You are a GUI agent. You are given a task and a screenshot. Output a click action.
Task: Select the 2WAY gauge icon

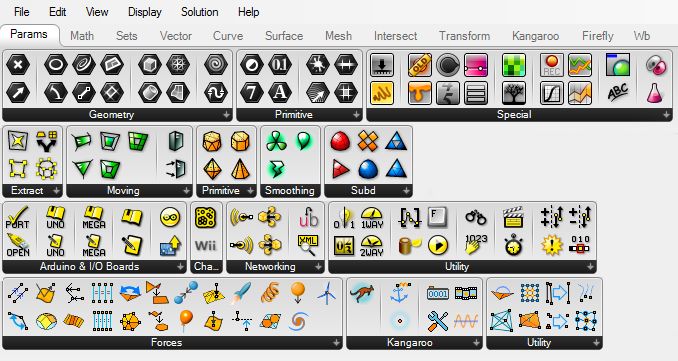click(x=372, y=245)
